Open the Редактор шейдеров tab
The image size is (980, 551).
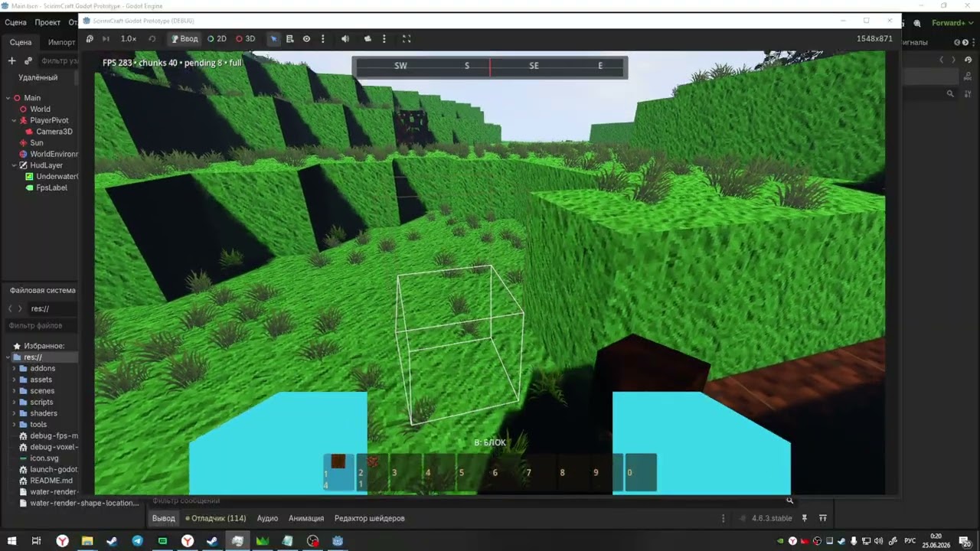click(x=370, y=518)
